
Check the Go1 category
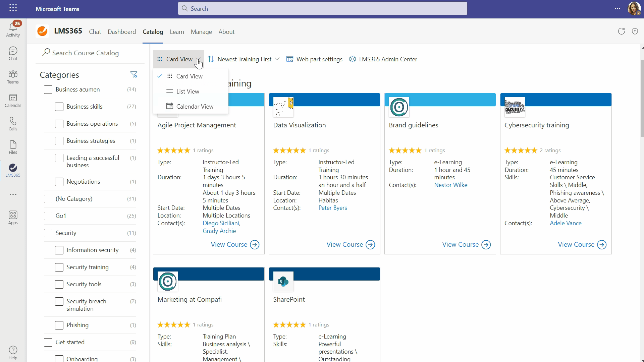click(x=48, y=216)
